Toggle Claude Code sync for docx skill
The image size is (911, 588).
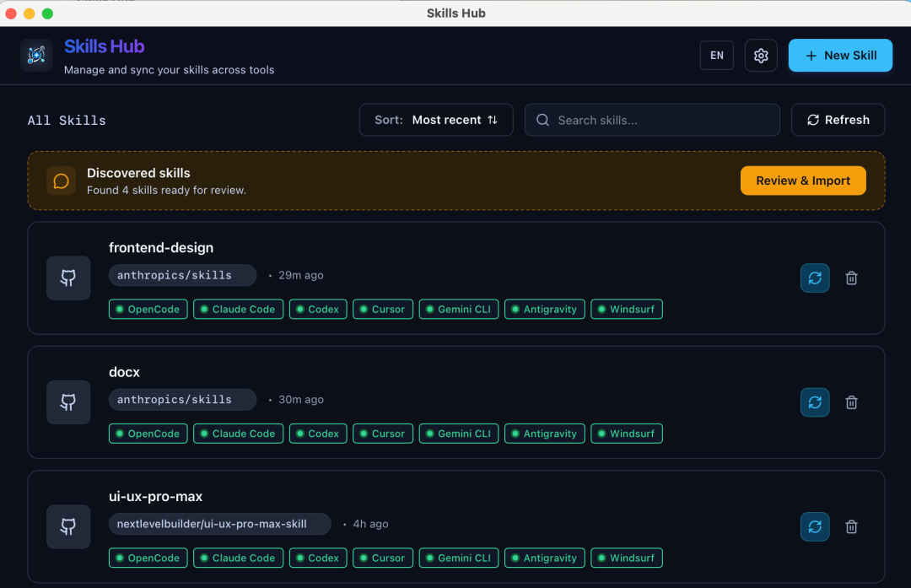[x=238, y=434]
